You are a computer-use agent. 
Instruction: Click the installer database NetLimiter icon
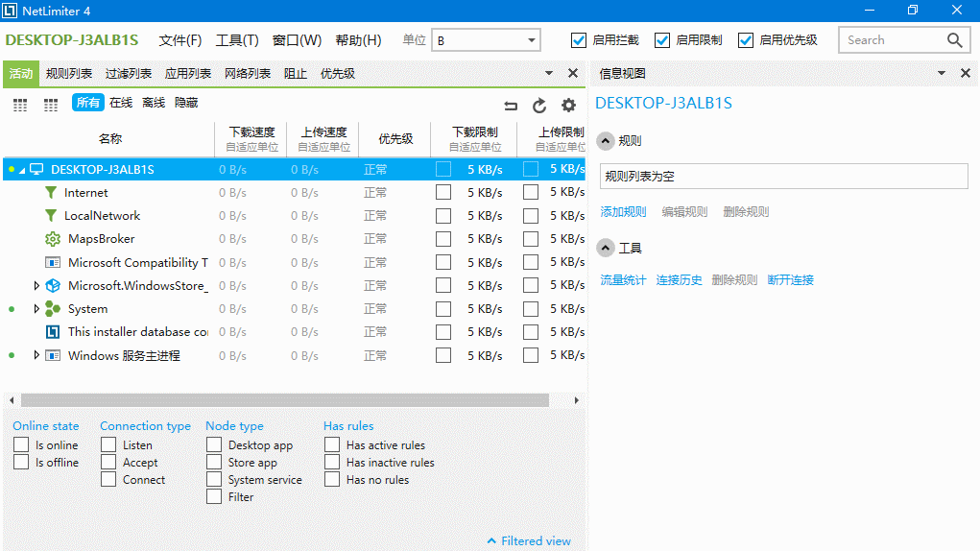pos(53,332)
